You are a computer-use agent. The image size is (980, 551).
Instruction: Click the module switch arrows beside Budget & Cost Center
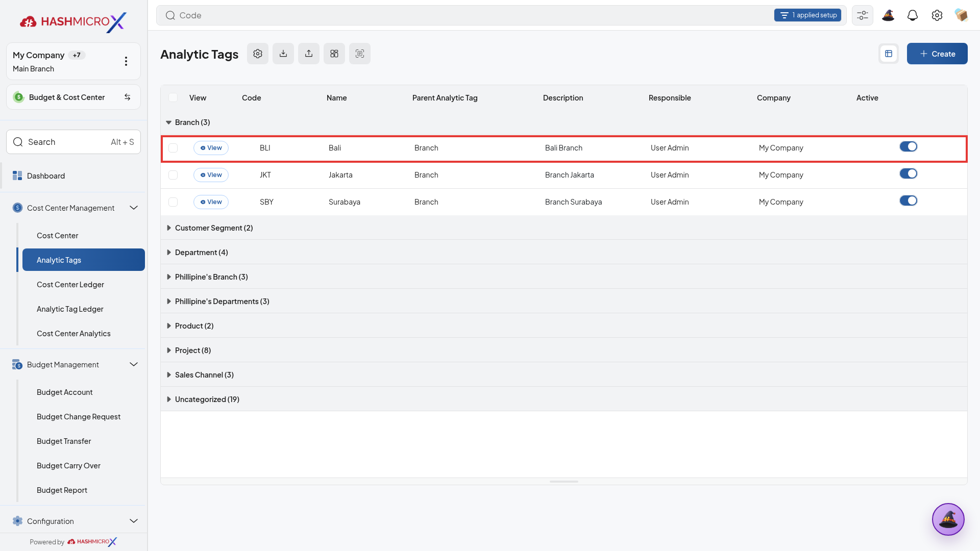[128, 97]
